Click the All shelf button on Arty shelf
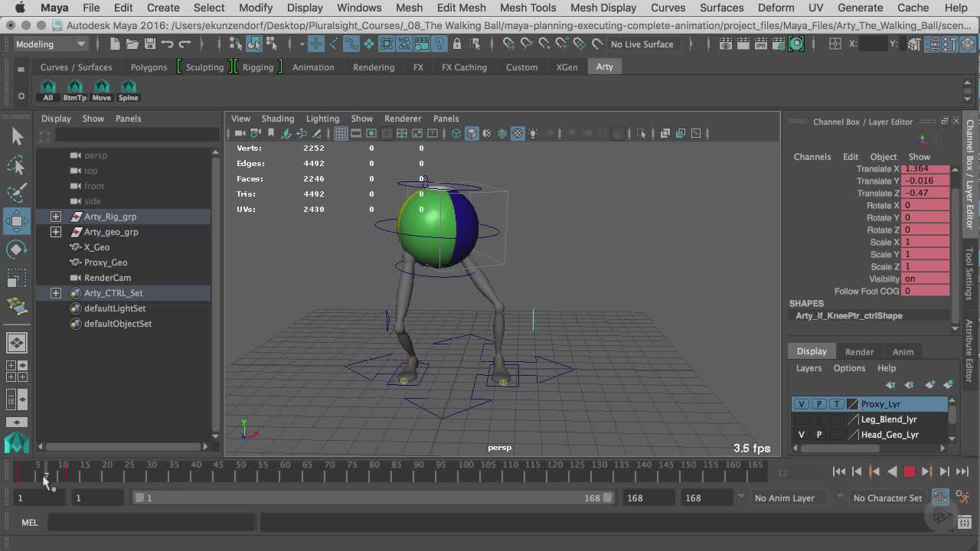The width and height of the screenshot is (980, 551). [x=48, y=90]
